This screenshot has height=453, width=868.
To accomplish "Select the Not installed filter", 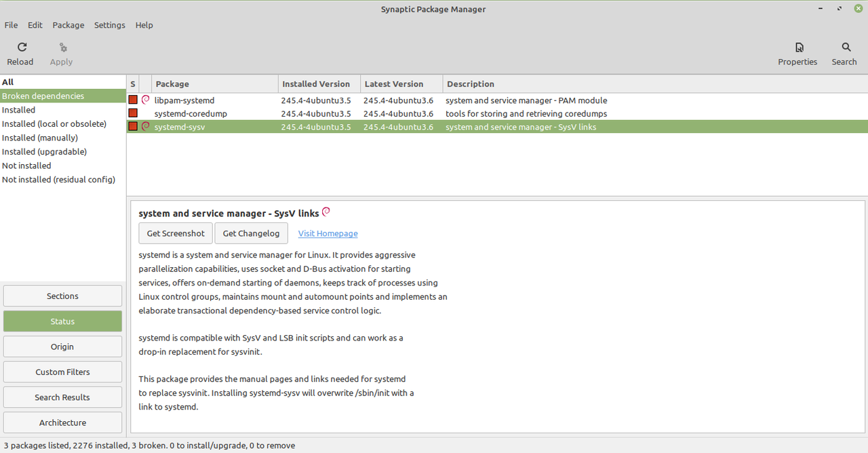I will tap(63, 165).
